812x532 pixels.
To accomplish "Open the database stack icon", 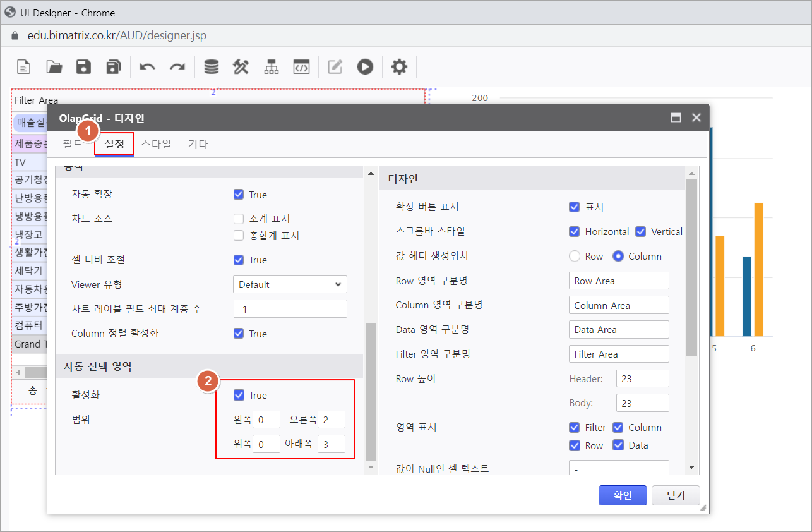I will coord(211,66).
